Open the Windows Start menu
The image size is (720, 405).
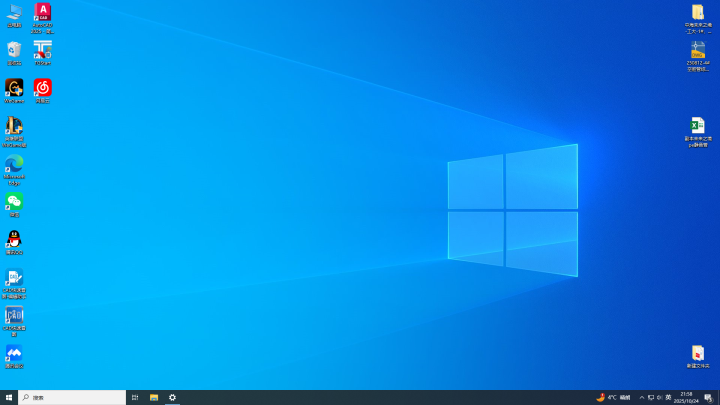[9, 398]
